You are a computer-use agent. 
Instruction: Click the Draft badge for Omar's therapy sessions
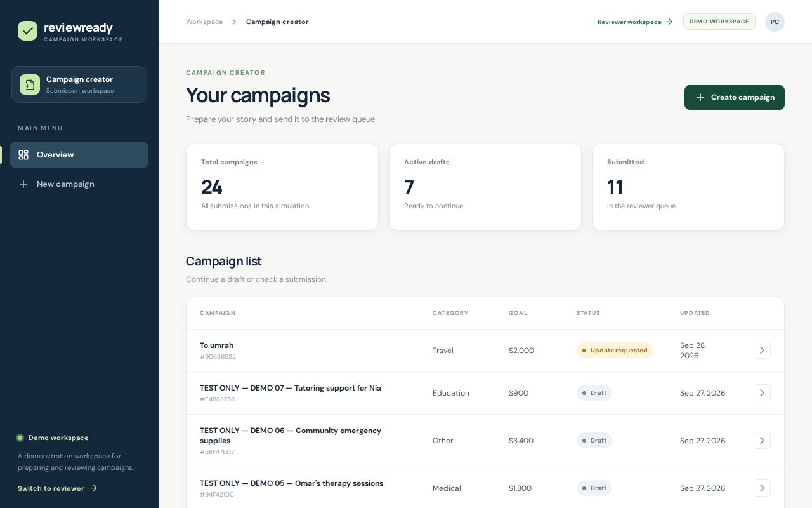(594, 488)
